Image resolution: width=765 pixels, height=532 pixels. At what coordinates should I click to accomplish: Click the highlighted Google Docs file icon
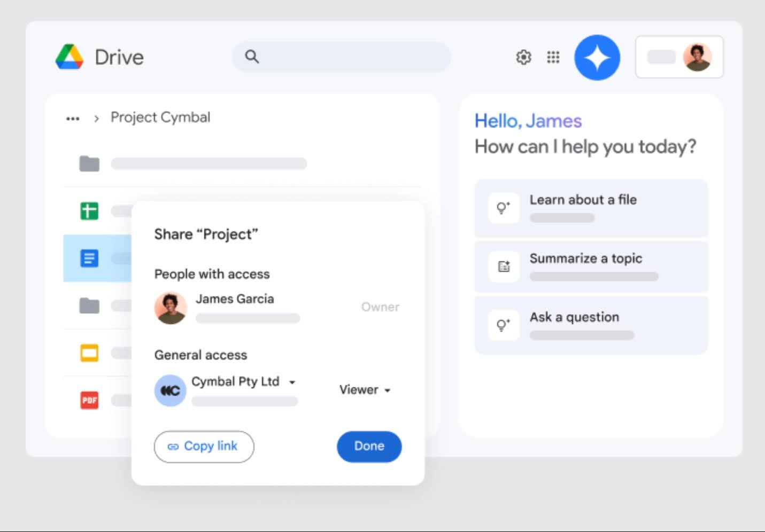[x=88, y=258]
